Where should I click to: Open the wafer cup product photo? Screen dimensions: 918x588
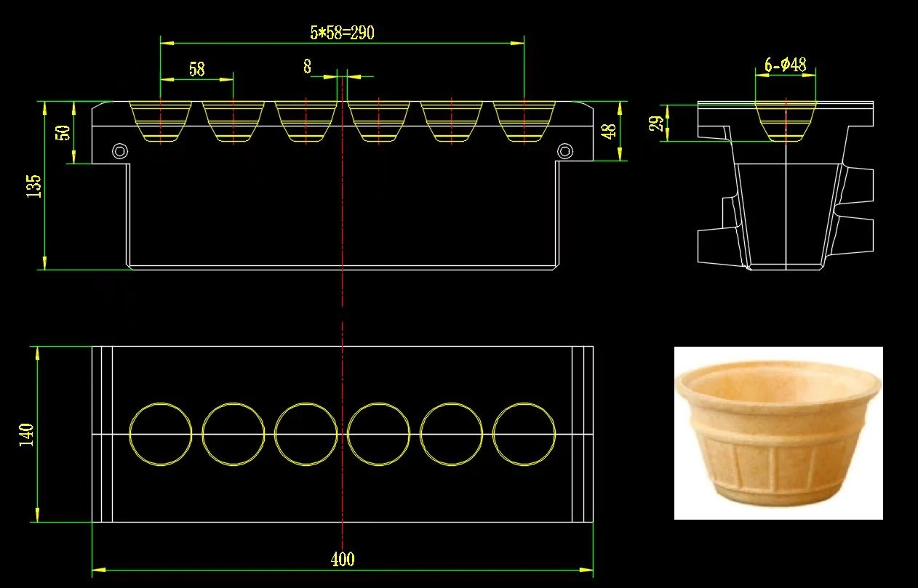778,433
